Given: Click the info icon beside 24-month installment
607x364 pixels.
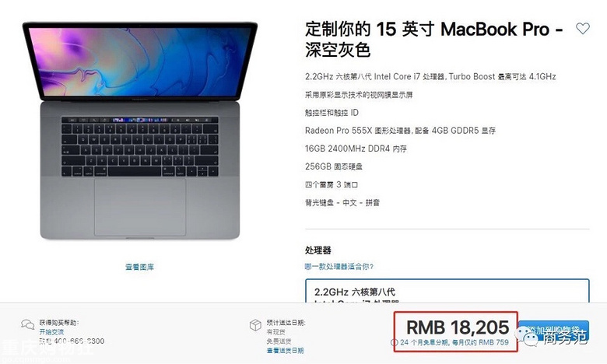Looking at the screenshot, I should [394, 342].
